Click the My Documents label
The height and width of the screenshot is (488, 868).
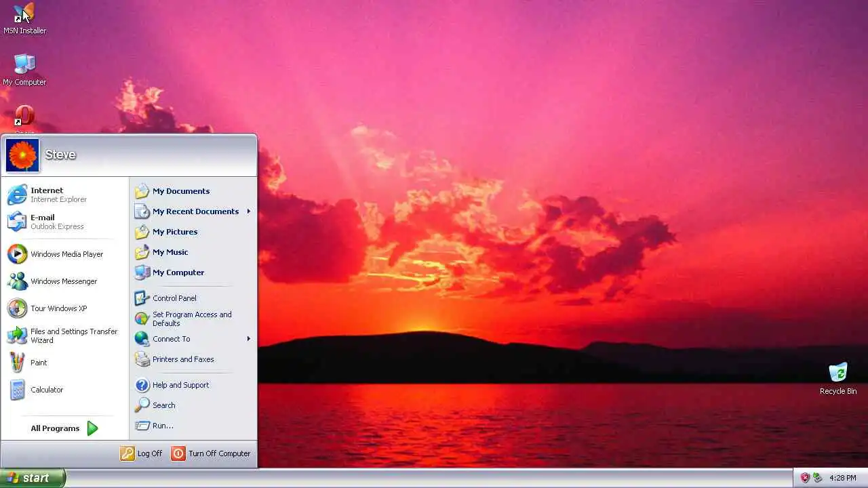click(181, 191)
